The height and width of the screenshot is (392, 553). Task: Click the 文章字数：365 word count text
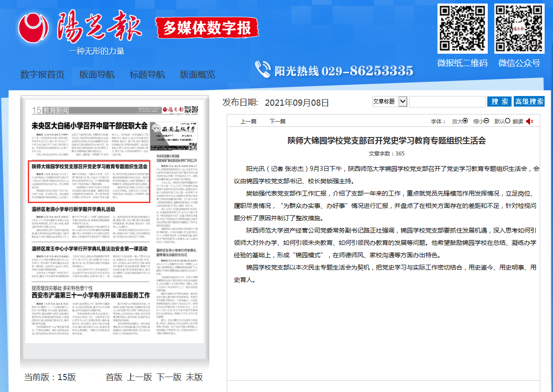[386, 154]
